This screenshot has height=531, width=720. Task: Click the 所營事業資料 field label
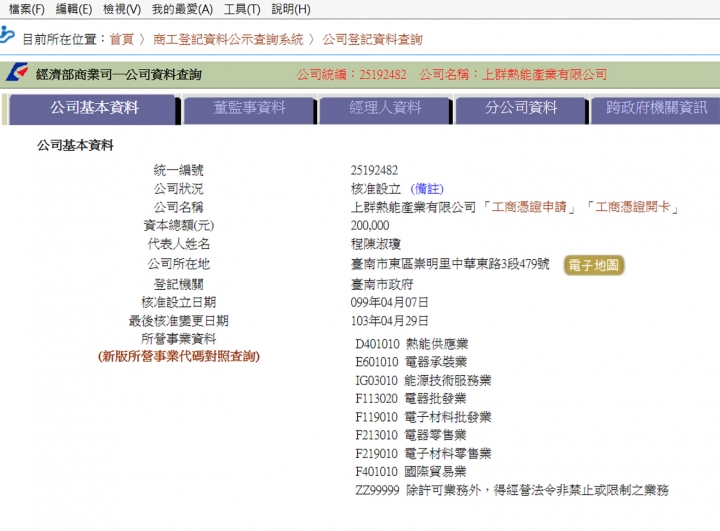[179, 339]
